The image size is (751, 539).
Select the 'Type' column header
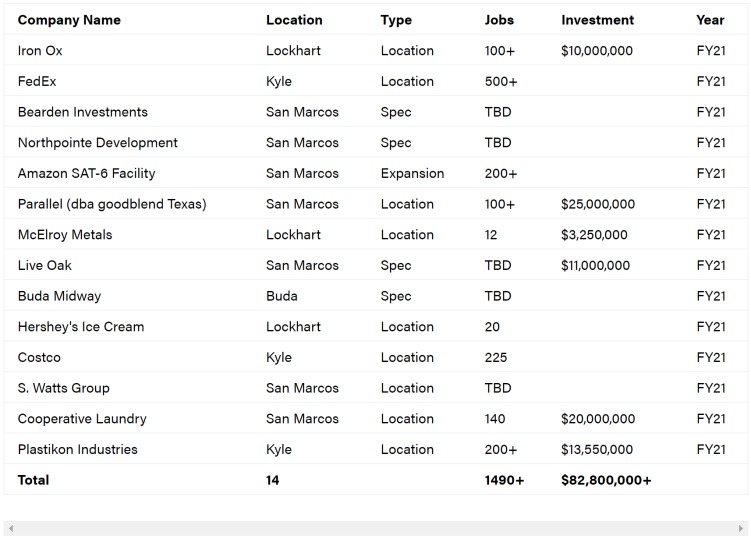pos(396,20)
